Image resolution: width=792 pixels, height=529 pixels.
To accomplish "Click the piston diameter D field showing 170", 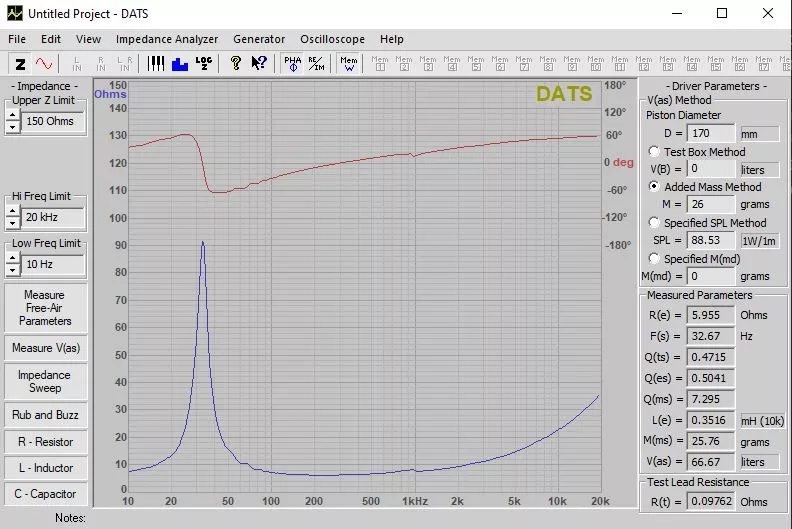I will pos(711,133).
